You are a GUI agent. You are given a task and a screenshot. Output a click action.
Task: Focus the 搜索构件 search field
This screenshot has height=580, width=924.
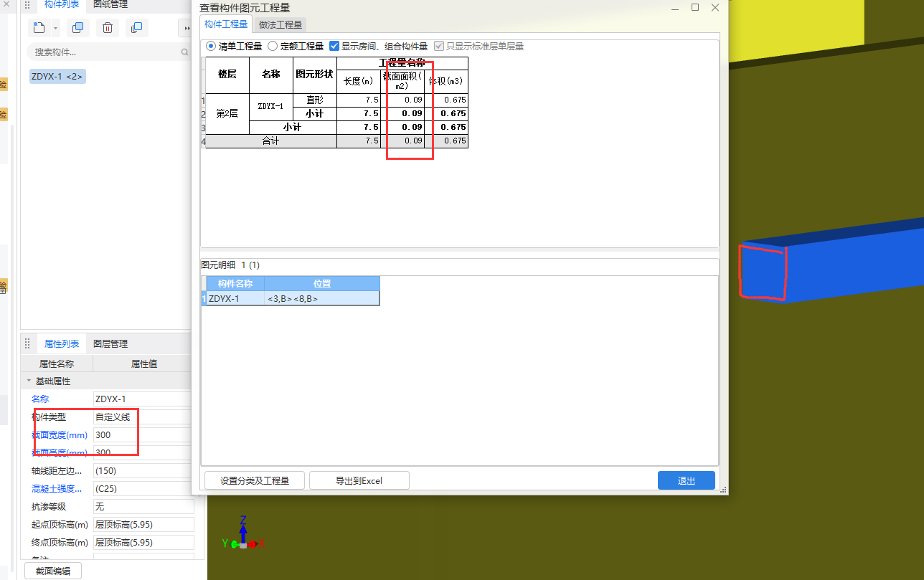tap(108, 52)
